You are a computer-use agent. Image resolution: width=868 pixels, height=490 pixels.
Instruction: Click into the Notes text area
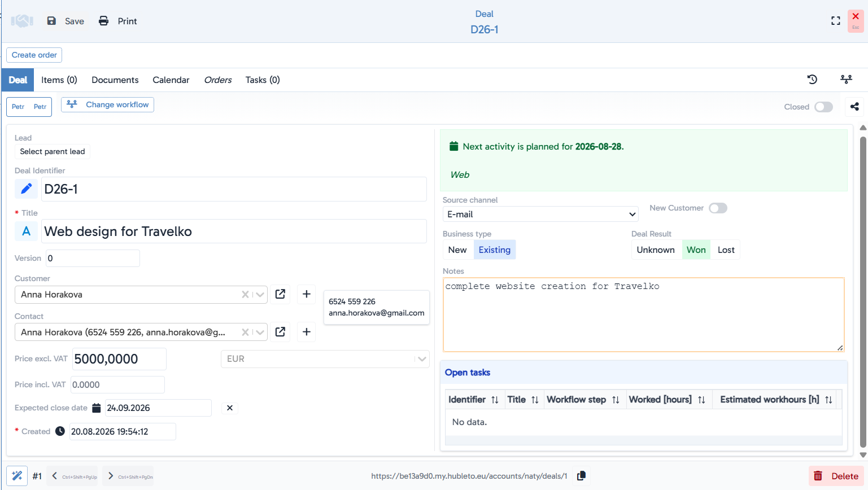(644, 314)
